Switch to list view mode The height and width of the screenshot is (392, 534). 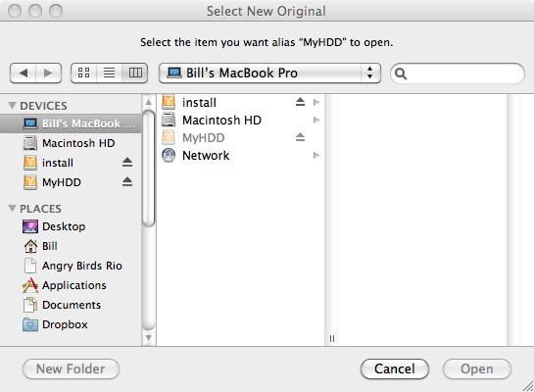[x=110, y=73]
